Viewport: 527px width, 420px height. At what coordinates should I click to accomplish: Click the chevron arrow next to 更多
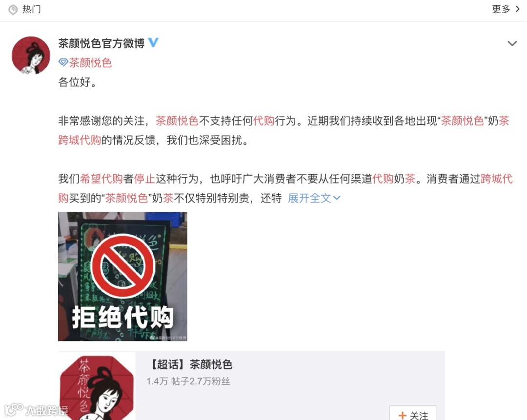tap(518, 9)
